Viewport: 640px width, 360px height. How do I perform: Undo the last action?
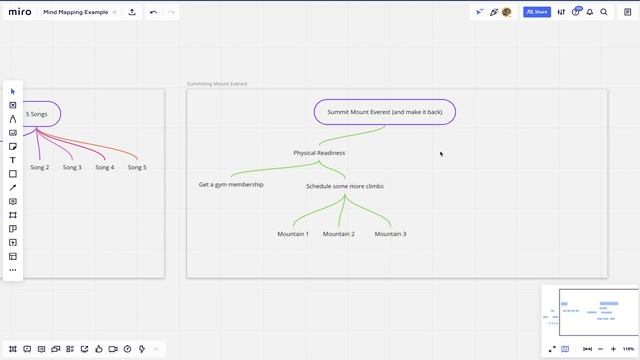(153, 12)
